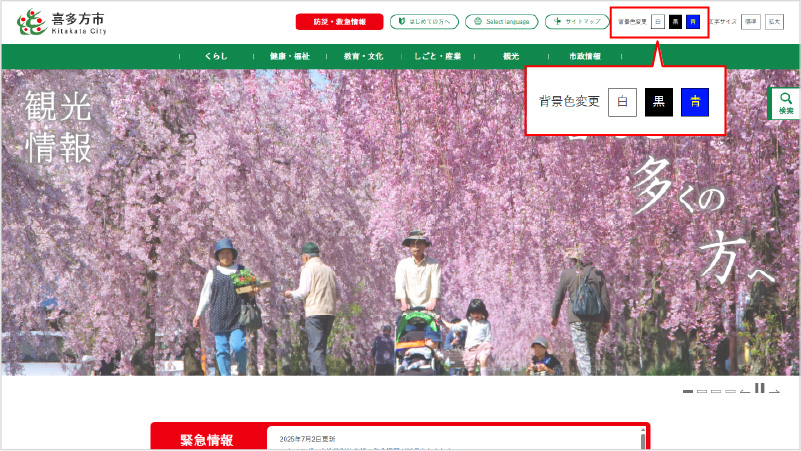Open the Select language button
Screen dimensions: 801x451
pos(501,22)
